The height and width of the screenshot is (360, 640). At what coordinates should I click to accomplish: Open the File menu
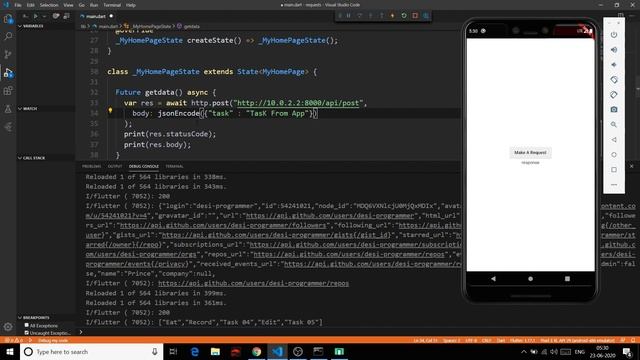(x=18, y=5)
